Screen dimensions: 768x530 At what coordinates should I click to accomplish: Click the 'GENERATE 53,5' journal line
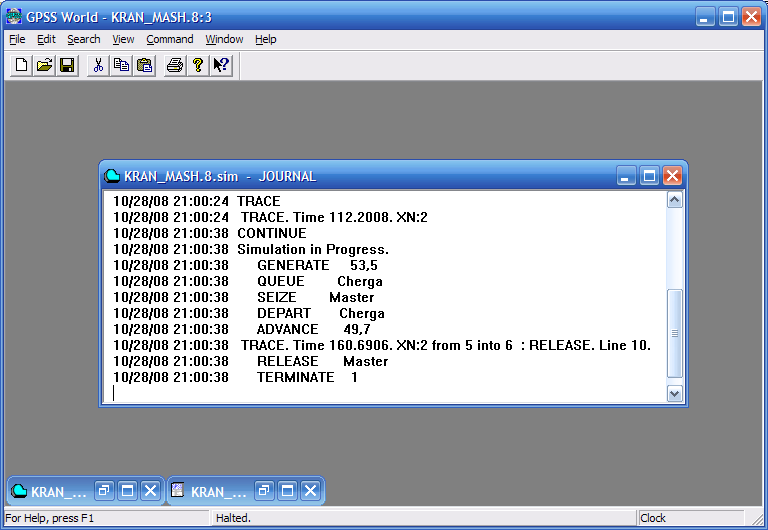point(245,265)
